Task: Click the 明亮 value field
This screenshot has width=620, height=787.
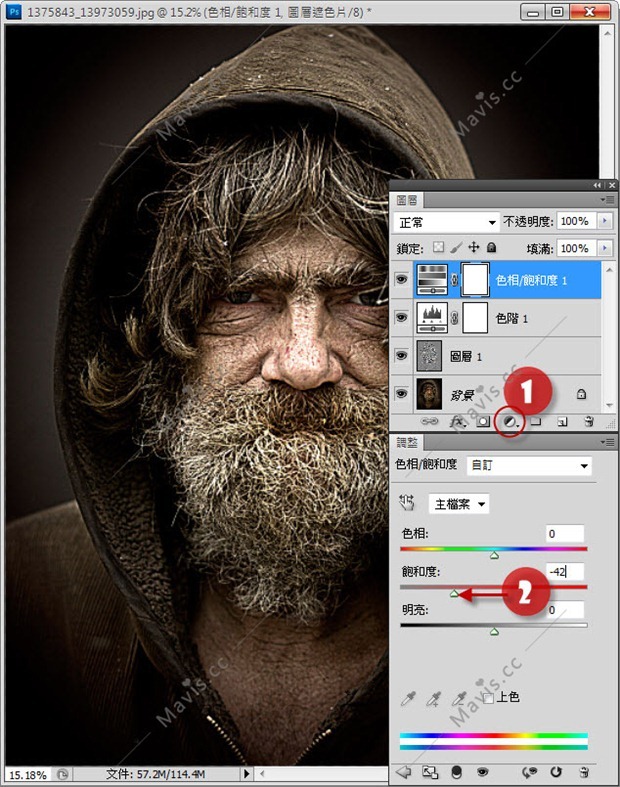Action: 565,609
